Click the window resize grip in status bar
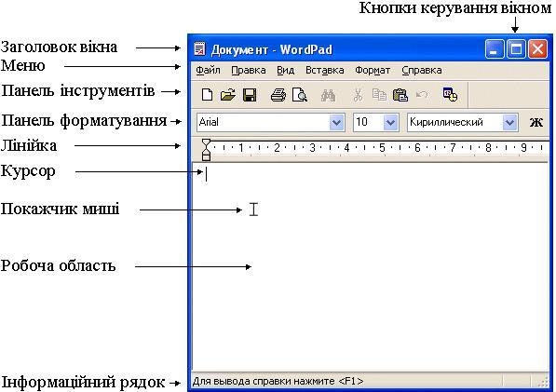This screenshot has width=556, height=392. (x=543, y=382)
